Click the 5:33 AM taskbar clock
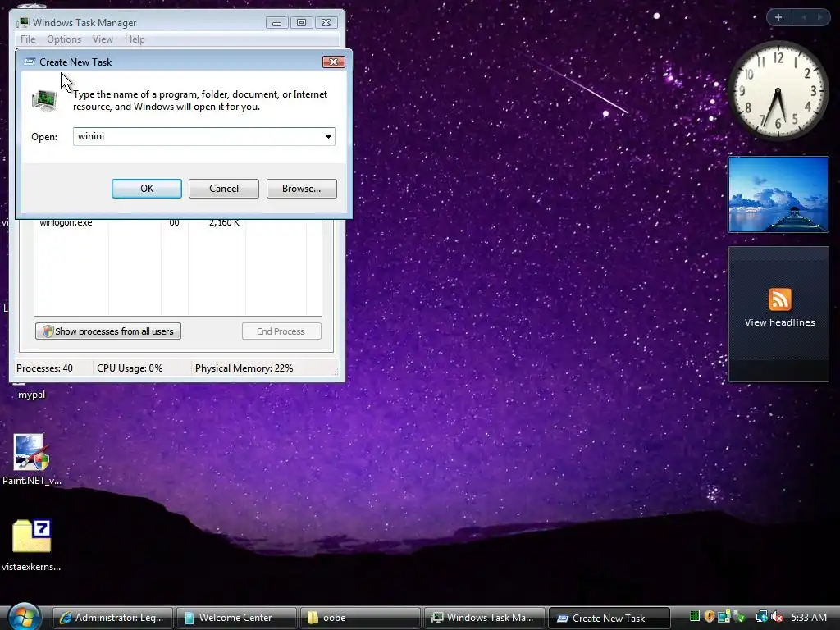Screen dimensions: 840x630 point(809,617)
